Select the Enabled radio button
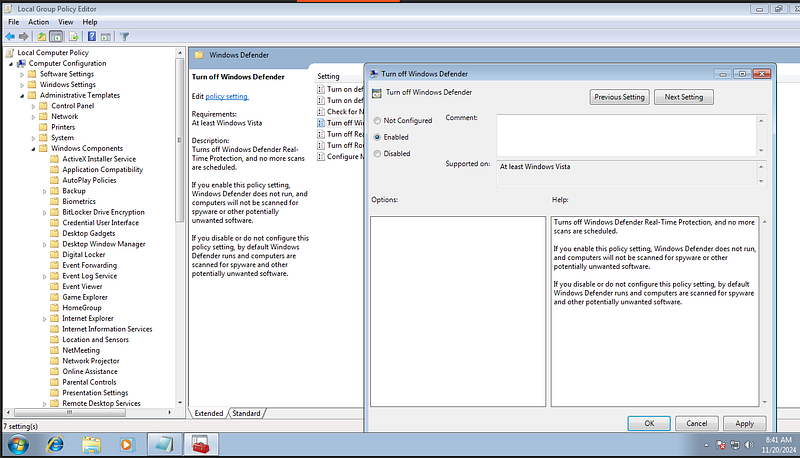Image resolution: width=800 pixels, height=458 pixels. tap(377, 137)
